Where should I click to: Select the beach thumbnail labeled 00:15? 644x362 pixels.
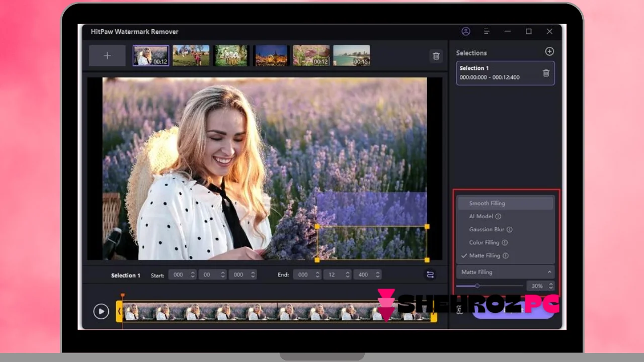352,56
